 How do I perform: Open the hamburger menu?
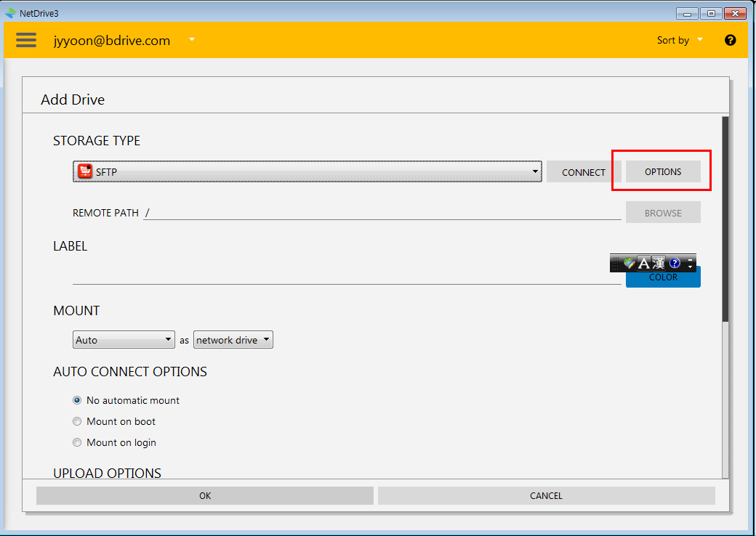[26, 40]
